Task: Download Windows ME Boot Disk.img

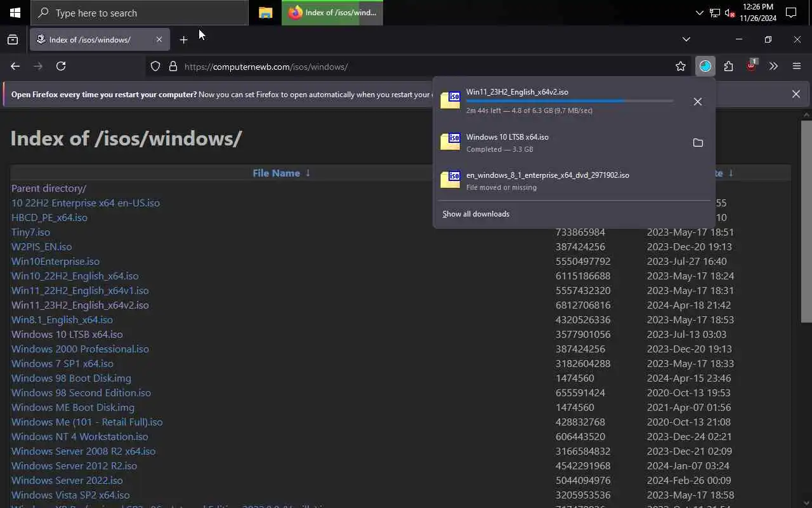Action: [73, 407]
